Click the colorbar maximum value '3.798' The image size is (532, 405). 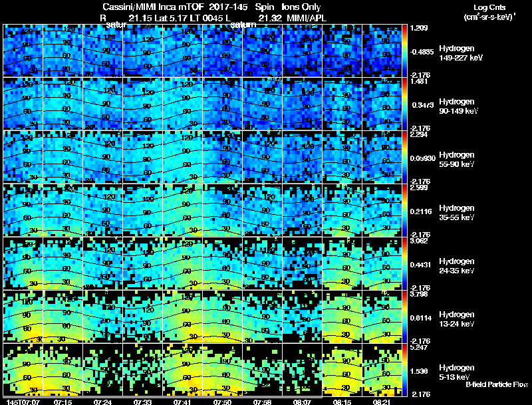click(419, 294)
